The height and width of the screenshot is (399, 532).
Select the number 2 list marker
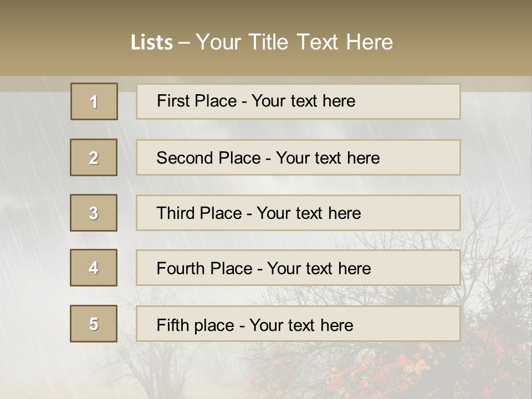[94, 157]
